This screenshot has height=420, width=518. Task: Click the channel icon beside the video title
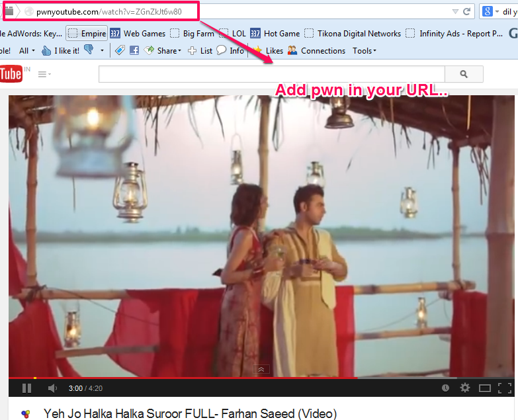click(26, 414)
